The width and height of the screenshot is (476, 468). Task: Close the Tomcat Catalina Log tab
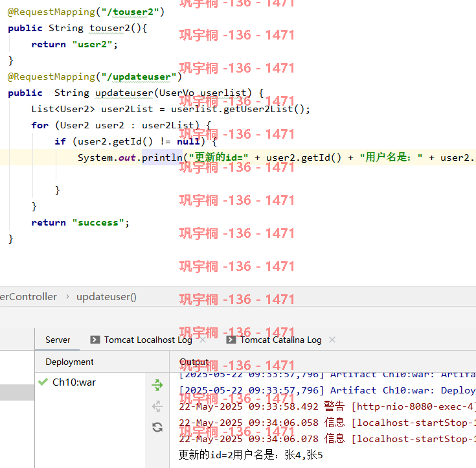tap(332, 340)
